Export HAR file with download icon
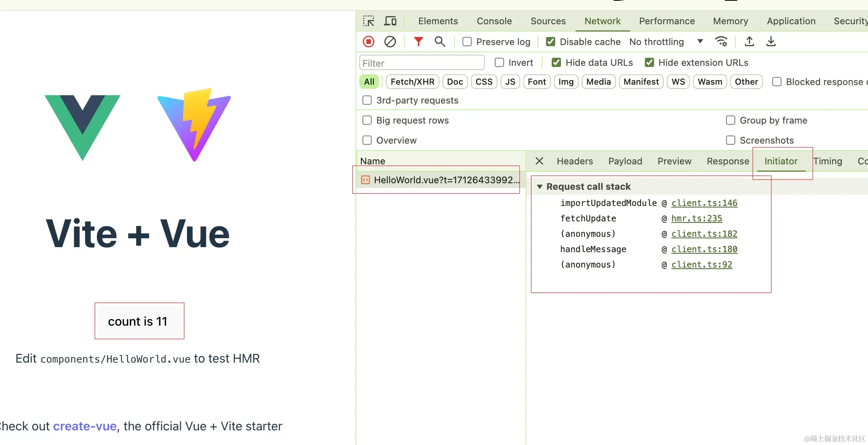Viewport: 868px width, 445px height. (771, 42)
